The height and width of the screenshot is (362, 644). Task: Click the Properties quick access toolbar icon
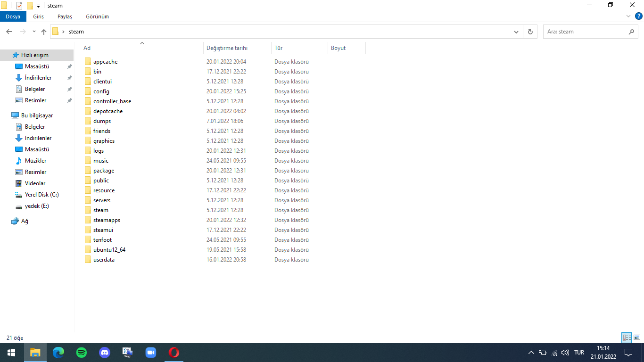tap(19, 6)
